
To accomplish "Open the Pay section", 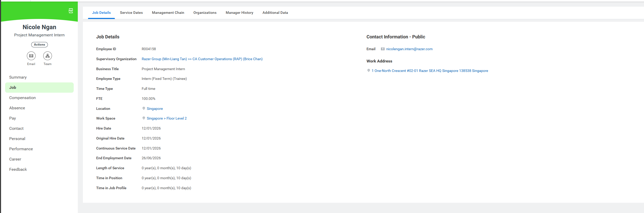I will [39, 118].
